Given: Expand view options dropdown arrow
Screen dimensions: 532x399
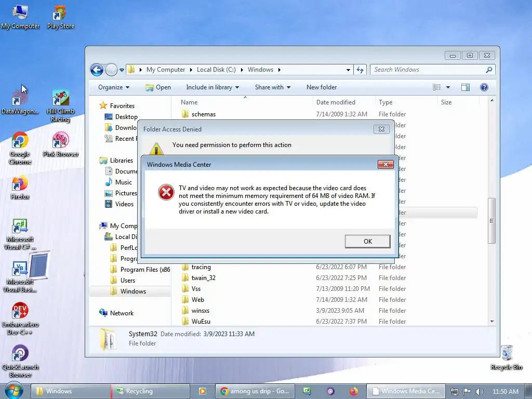Looking at the screenshot, I should pos(448,87).
